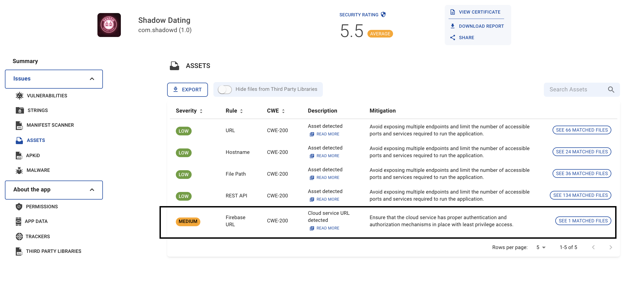Viewport: 644px width, 292px height.
Task: Click the View Certificate document icon
Action: click(453, 12)
